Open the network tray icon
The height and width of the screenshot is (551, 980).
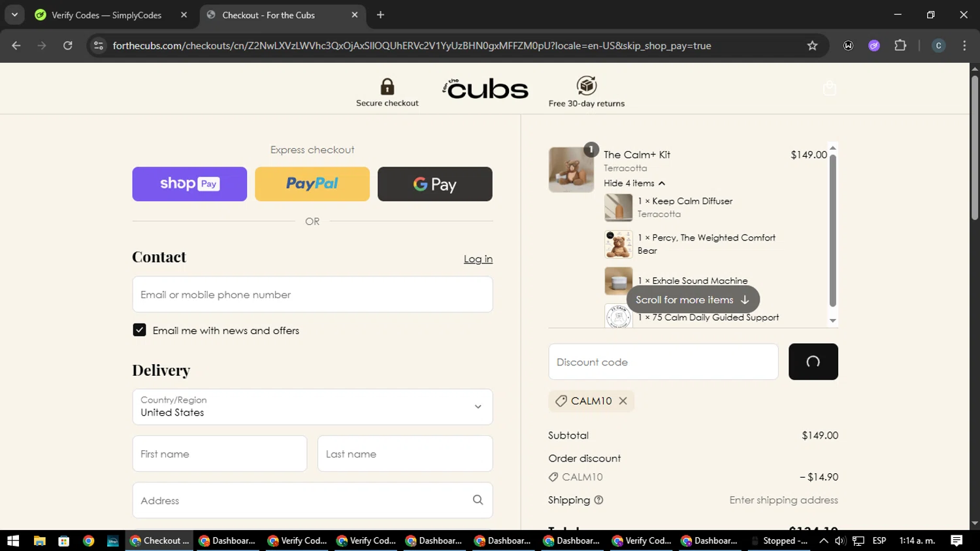pyautogui.click(x=858, y=541)
